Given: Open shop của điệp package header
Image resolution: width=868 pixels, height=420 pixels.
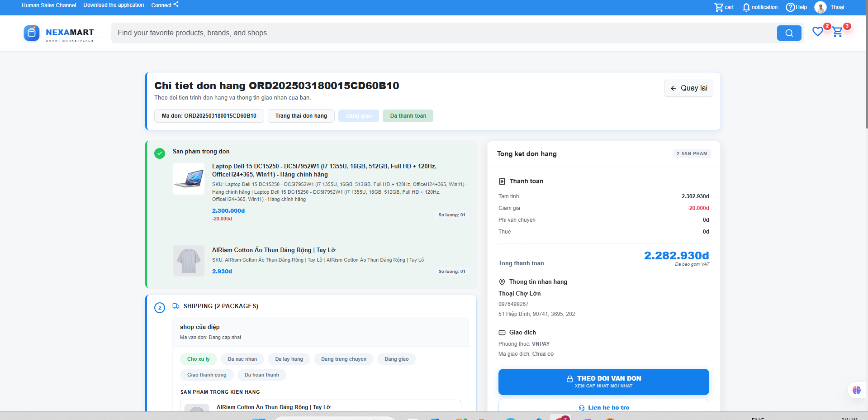Looking at the screenshot, I should pyautogui.click(x=321, y=332).
